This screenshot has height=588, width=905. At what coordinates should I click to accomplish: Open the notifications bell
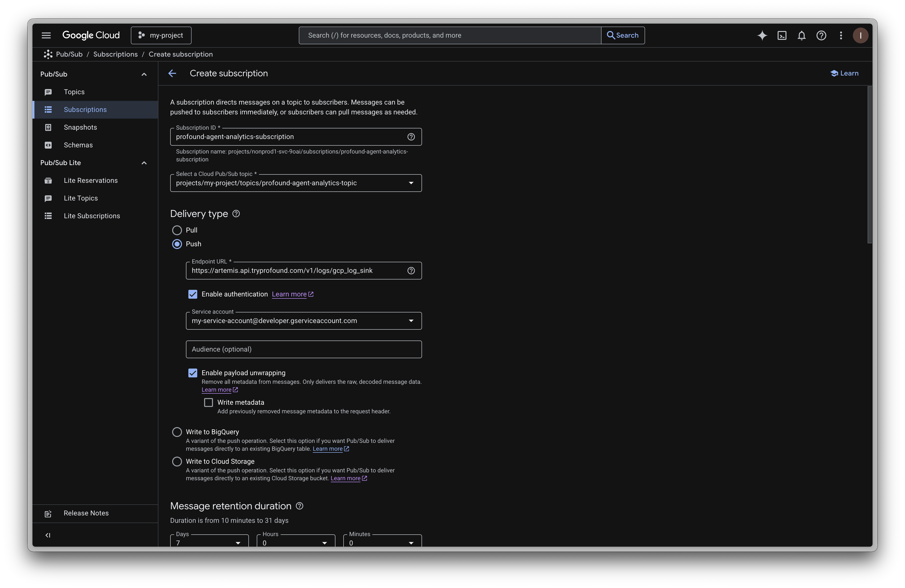(801, 35)
